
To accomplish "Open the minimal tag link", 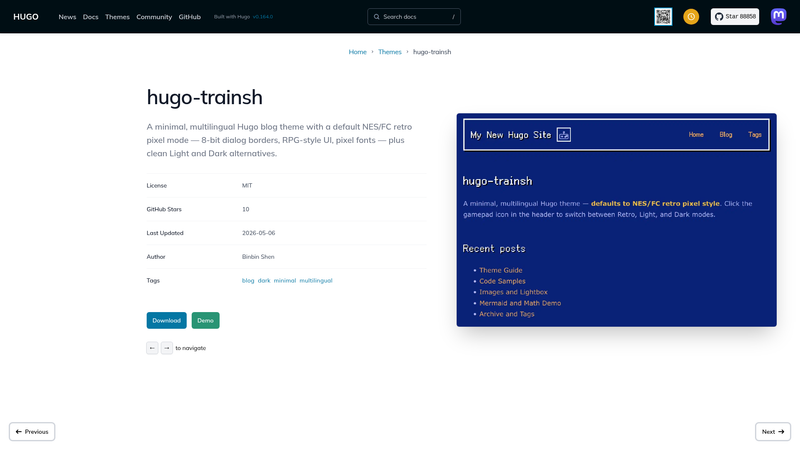I will pos(285,281).
